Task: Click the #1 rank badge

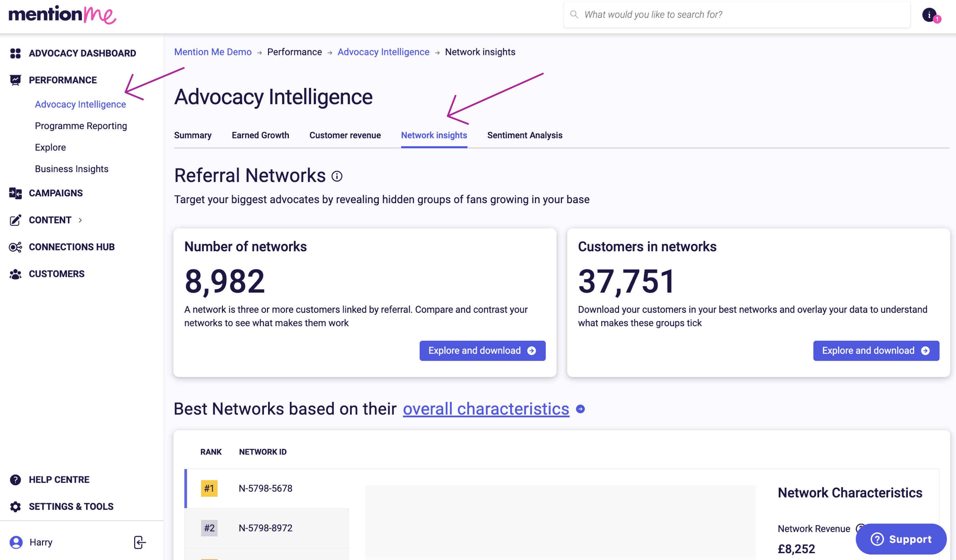Action: click(x=209, y=489)
